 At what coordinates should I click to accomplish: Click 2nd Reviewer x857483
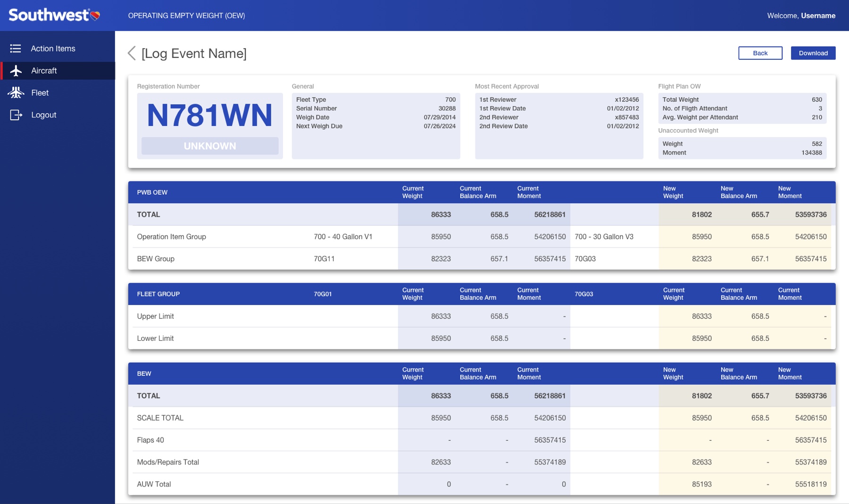tap(627, 117)
